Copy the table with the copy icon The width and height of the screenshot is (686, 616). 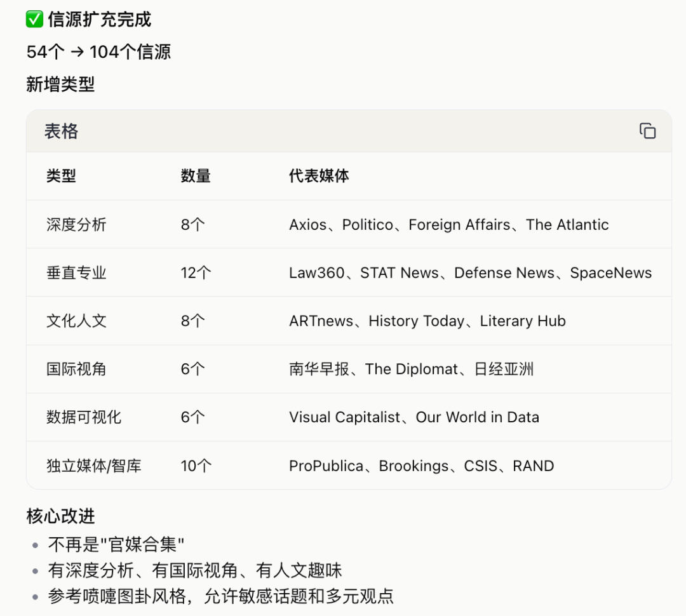tap(647, 131)
